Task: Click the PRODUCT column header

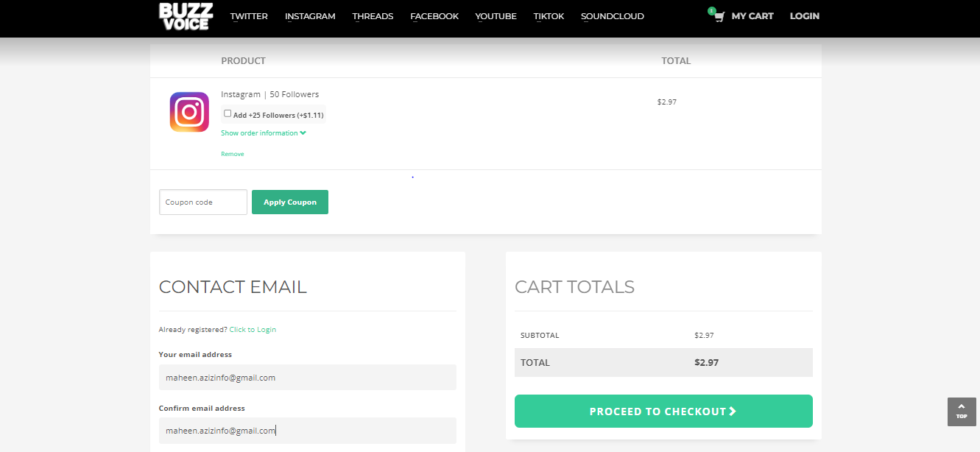Action: click(x=243, y=61)
